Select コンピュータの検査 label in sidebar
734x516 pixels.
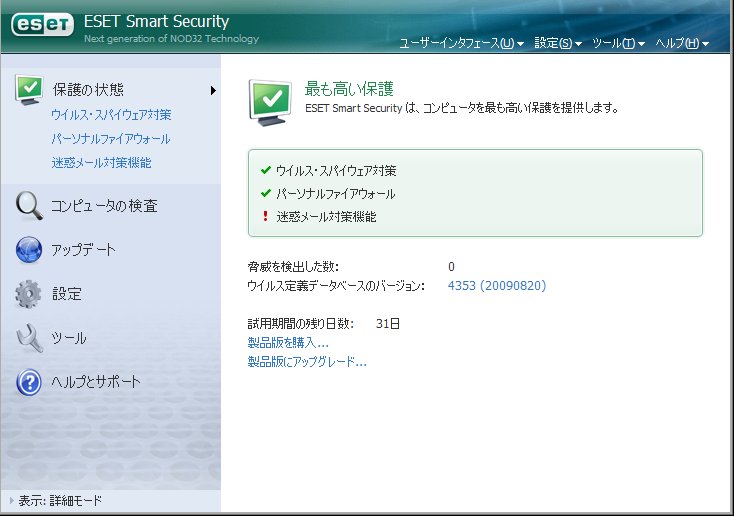pyautogui.click(x=104, y=206)
